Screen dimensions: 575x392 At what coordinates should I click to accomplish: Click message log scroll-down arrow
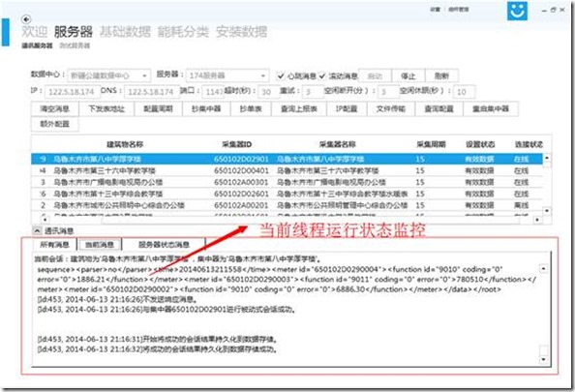543,360
